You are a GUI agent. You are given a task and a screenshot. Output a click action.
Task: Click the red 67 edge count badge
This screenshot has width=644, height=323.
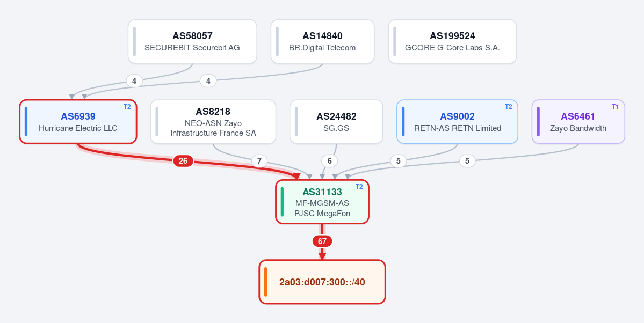(322, 241)
